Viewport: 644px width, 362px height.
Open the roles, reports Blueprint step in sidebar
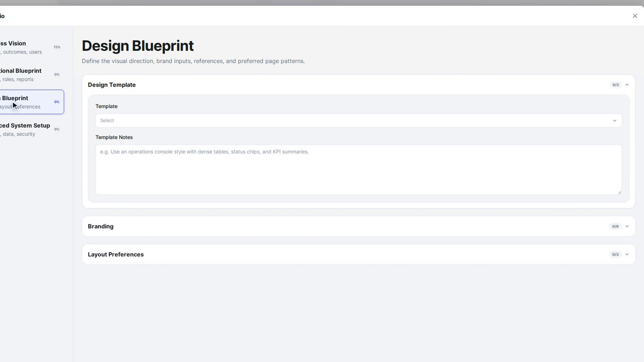pyautogui.click(x=30, y=75)
